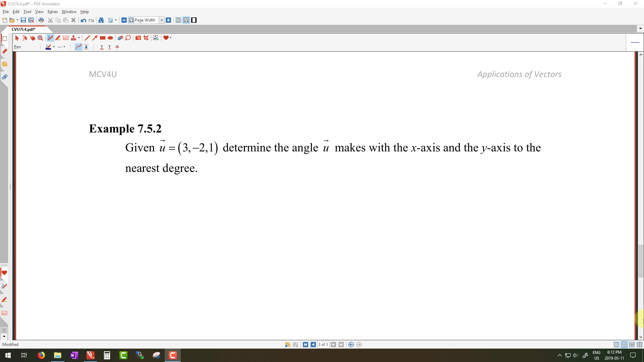Click the Crop page tool
644x362 pixels.
(146, 38)
